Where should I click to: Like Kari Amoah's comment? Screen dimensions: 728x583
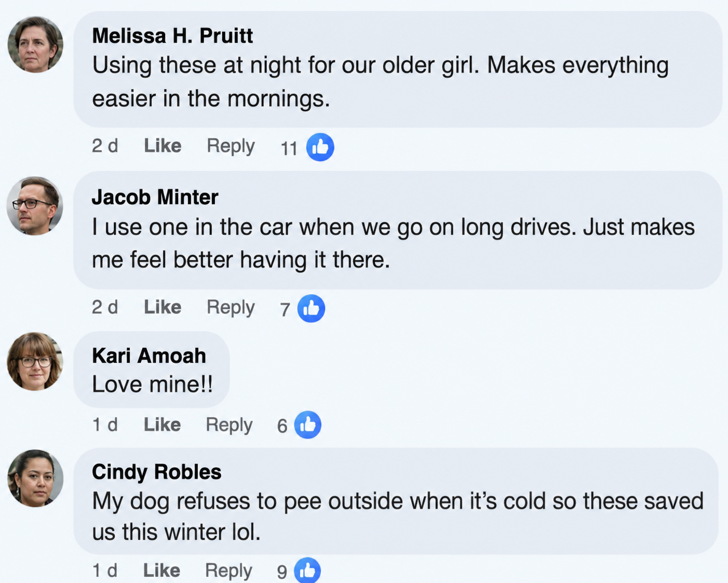(162, 425)
